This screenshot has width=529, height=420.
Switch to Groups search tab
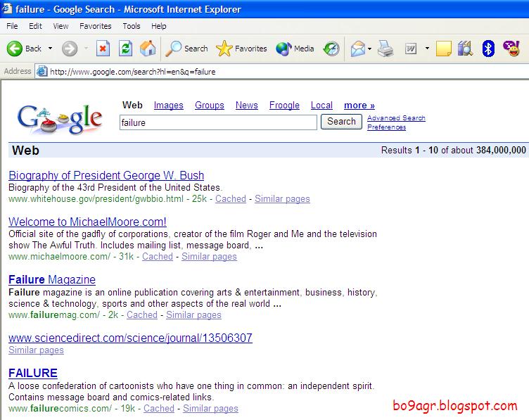210,106
